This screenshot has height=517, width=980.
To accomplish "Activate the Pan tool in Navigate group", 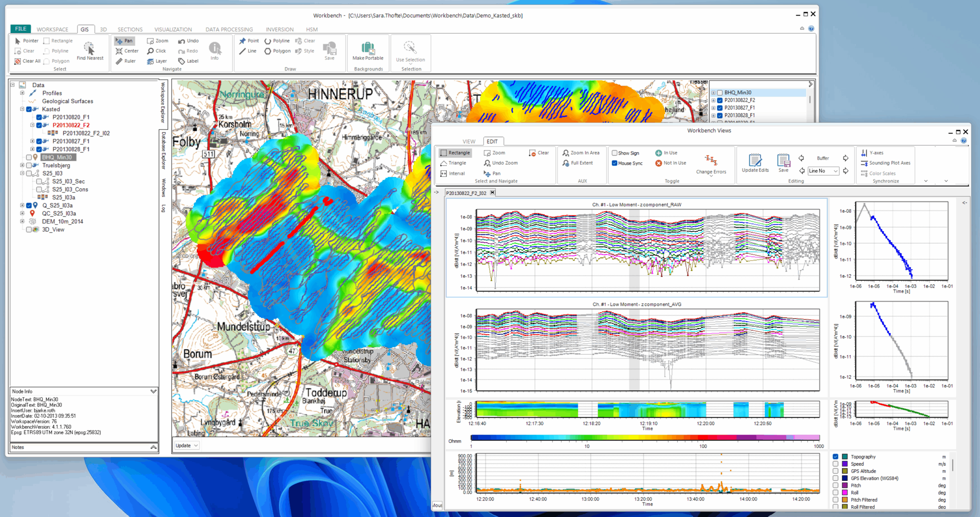I will [x=124, y=41].
